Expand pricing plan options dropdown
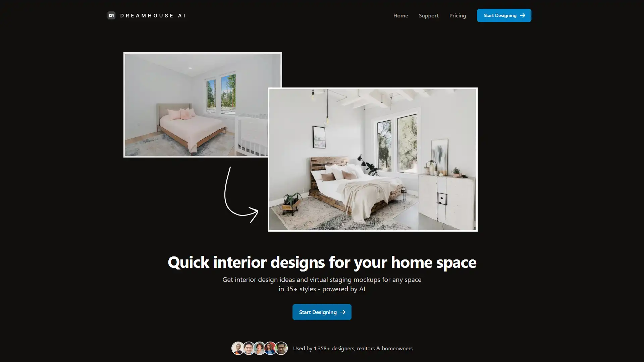 (458, 15)
